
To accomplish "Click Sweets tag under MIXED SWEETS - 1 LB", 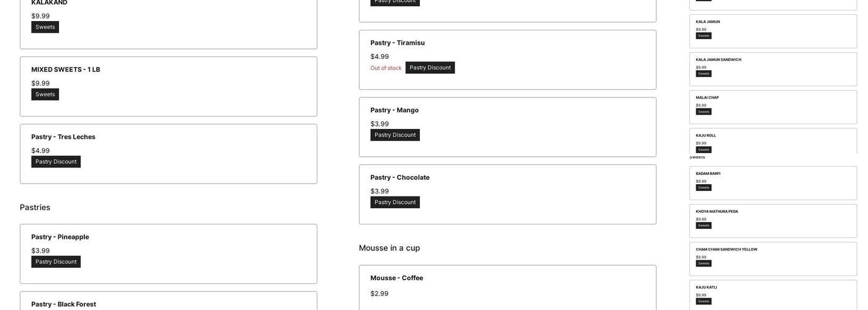I will [x=45, y=94].
